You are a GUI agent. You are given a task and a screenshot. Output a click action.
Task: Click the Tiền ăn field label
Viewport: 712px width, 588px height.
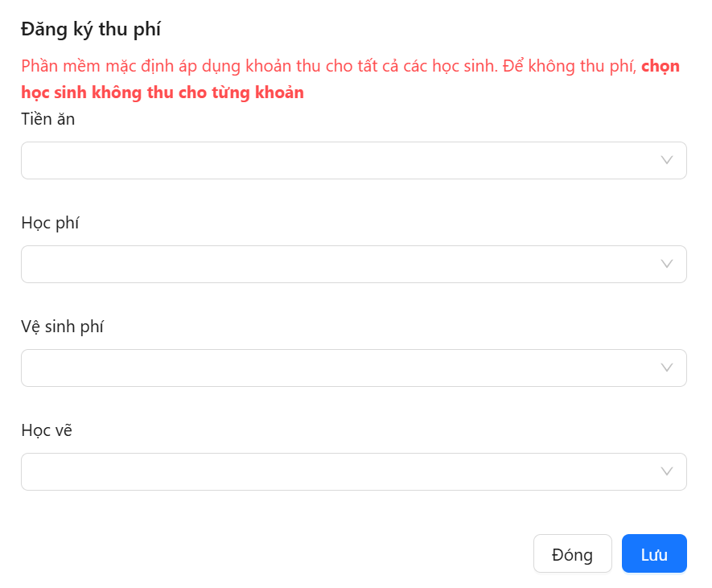[x=48, y=119]
